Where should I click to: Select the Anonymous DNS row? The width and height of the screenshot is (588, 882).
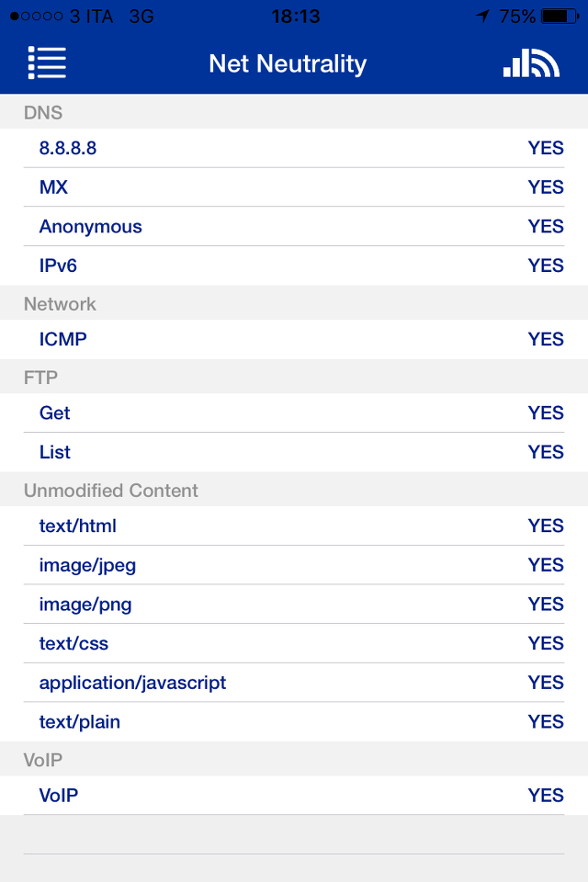point(294,227)
